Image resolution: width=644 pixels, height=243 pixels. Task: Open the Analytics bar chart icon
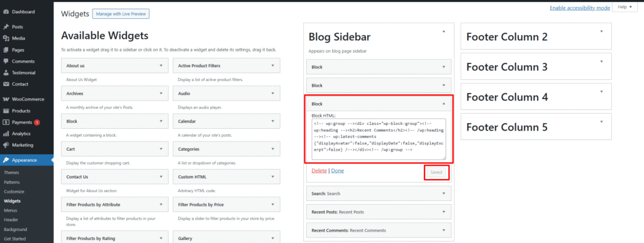pos(6,134)
